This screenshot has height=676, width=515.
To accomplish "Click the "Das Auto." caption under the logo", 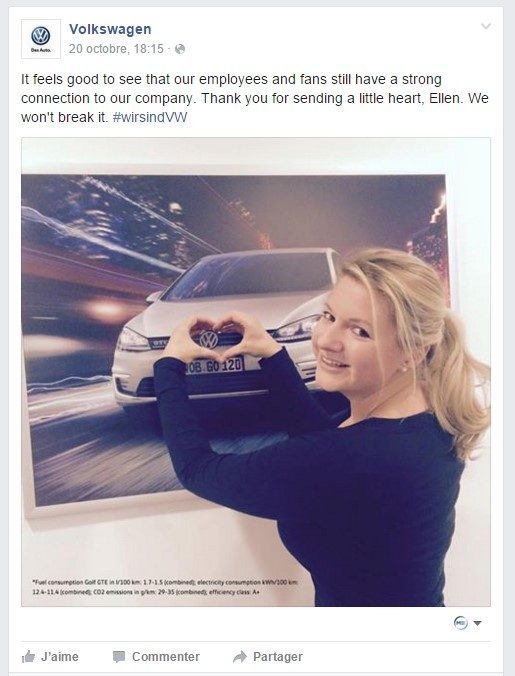I will 41,50.
